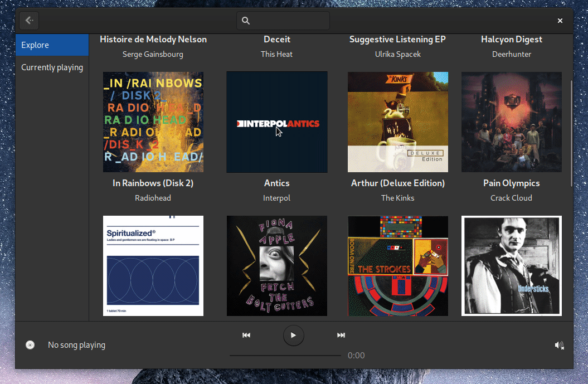Viewport: 588px width, 384px height.
Task: Click the Antics title text
Action: click(x=277, y=183)
